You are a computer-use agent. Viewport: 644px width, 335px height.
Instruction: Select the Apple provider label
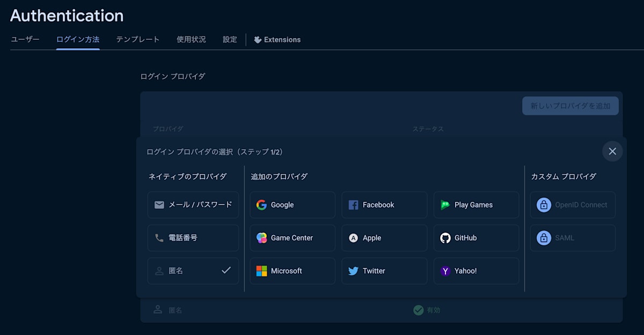(372, 238)
